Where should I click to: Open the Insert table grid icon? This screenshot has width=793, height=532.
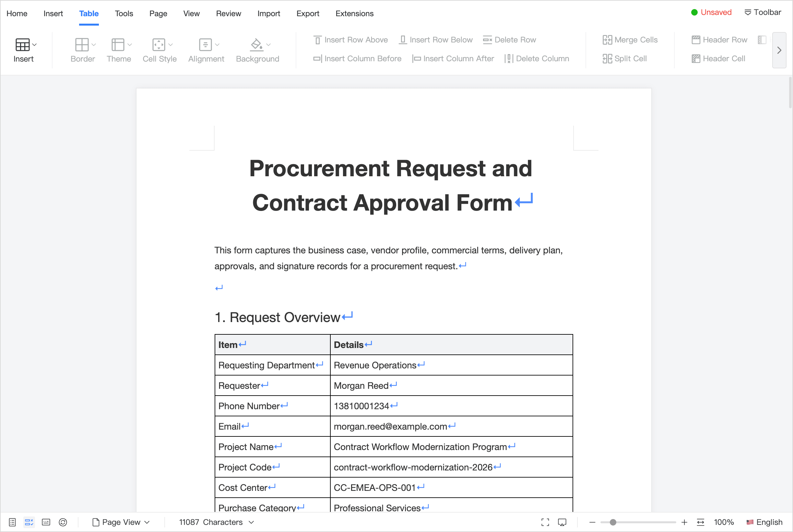[x=22, y=44]
